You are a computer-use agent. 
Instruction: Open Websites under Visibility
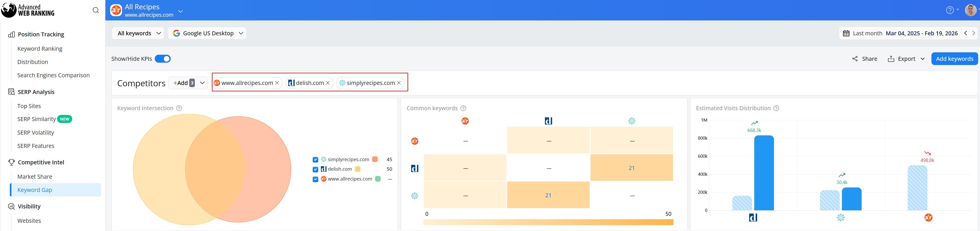[29, 221]
